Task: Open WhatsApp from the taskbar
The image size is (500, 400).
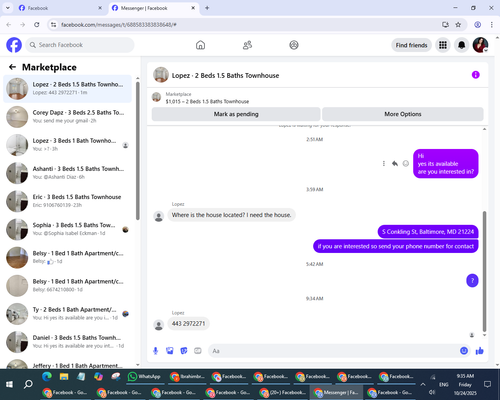Action: tap(144, 376)
